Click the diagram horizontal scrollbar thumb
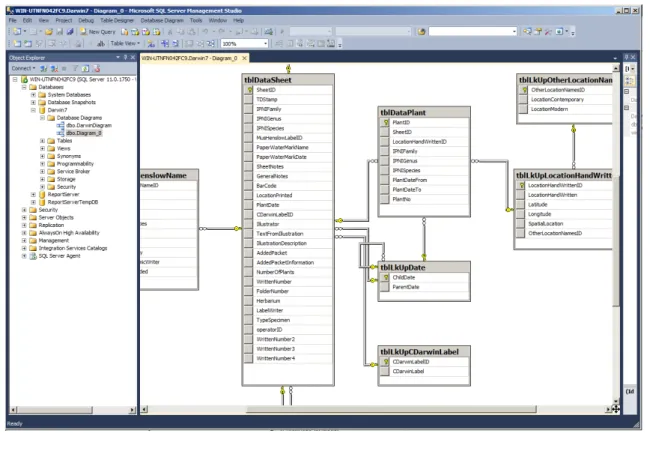The height and width of the screenshot is (451, 650). tap(391, 410)
